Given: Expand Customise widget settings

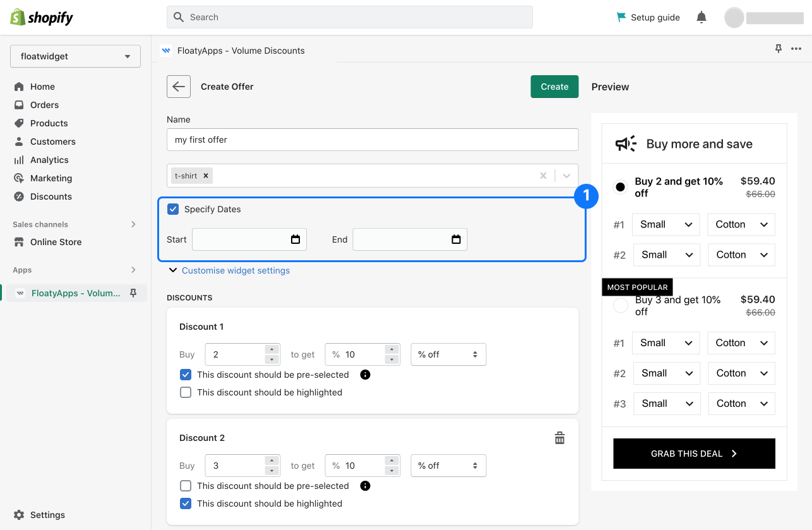Looking at the screenshot, I should [236, 270].
